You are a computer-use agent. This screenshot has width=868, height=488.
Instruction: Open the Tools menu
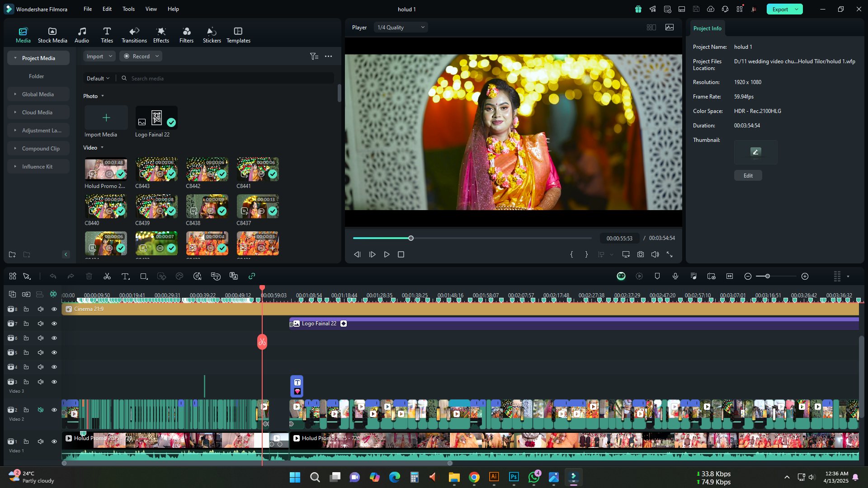pos(128,9)
